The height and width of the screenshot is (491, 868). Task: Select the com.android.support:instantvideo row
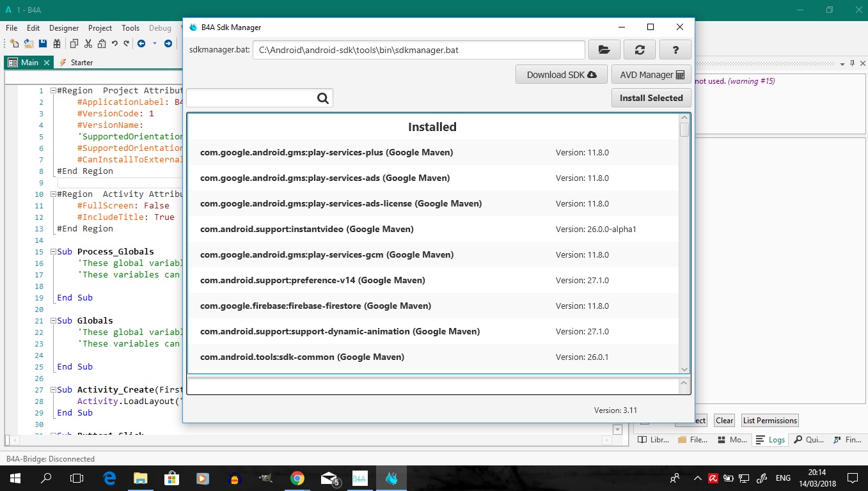433,229
